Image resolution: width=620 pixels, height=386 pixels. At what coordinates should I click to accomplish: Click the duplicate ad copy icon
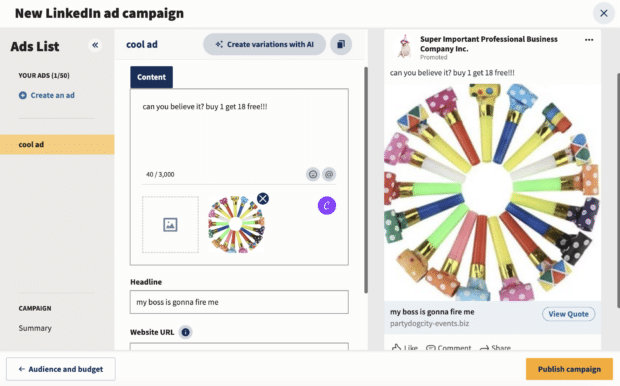[x=341, y=44]
